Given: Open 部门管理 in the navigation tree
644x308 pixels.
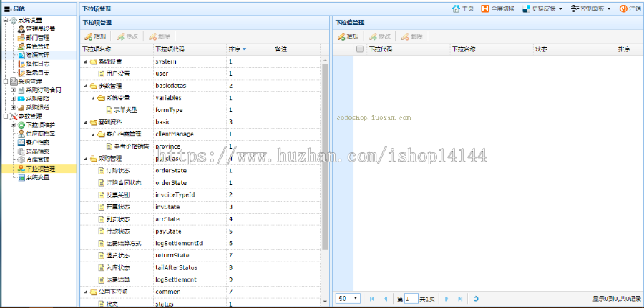Looking at the screenshot, I should coord(38,37).
